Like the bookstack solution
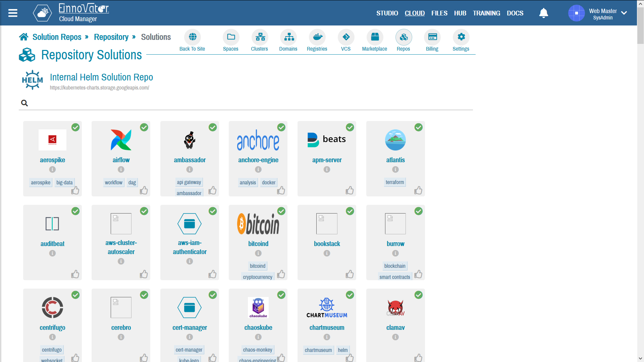The width and height of the screenshot is (644, 362). click(350, 274)
